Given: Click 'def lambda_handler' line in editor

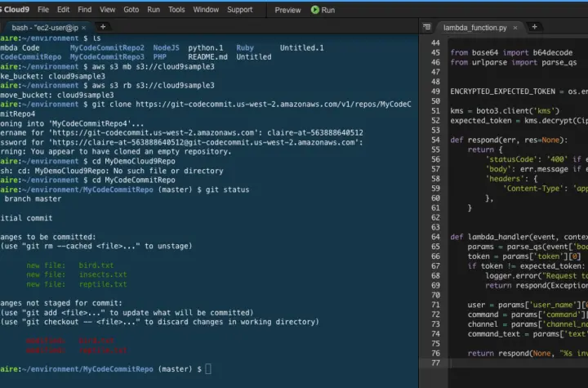Looking at the screenshot, I should [519, 237].
